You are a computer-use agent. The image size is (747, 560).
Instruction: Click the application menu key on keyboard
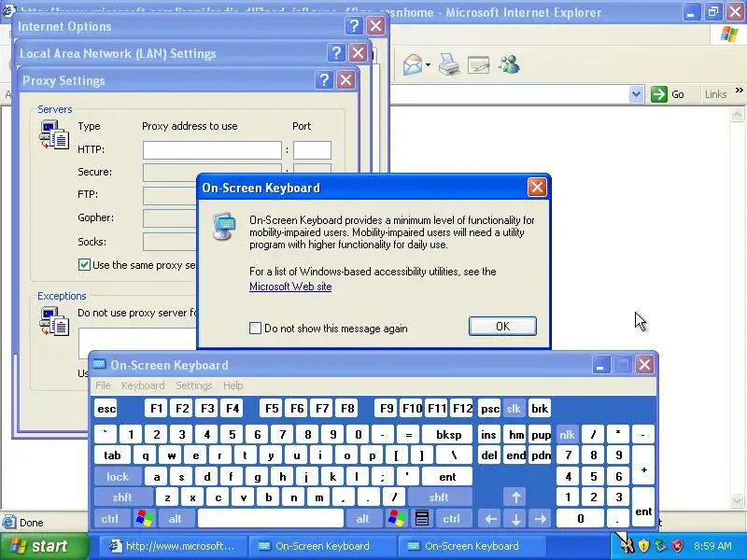[422, 518]
